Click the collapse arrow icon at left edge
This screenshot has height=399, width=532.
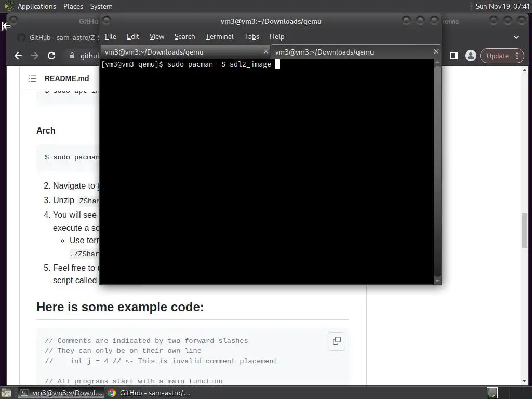pyautogui.click(x=6, y=26)
